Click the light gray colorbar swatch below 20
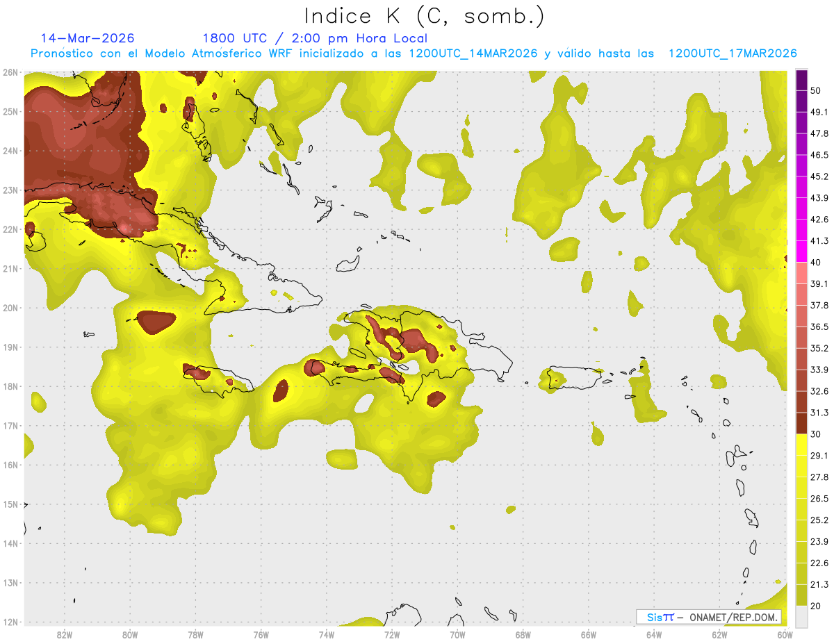834x644 pixels. 801,616
